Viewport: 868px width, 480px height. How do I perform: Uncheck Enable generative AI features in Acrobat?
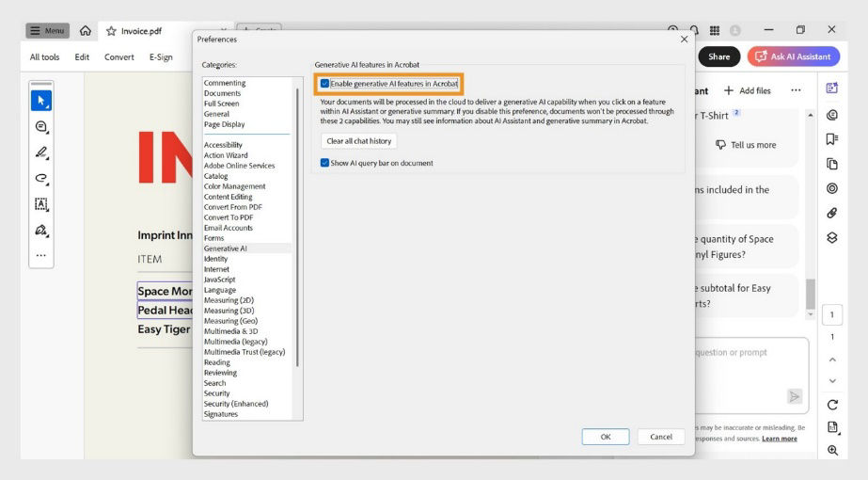pos(325,84)
